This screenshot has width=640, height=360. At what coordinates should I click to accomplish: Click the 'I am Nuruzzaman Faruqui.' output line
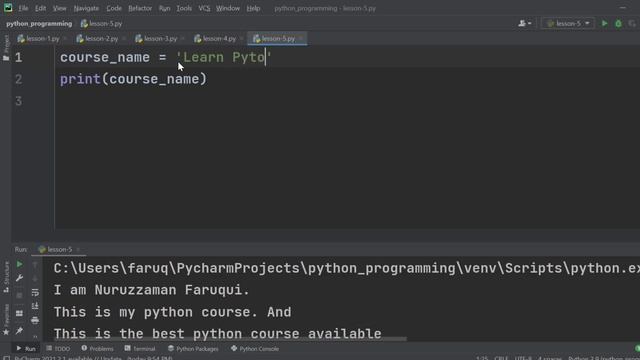click(x=151, y=290)
